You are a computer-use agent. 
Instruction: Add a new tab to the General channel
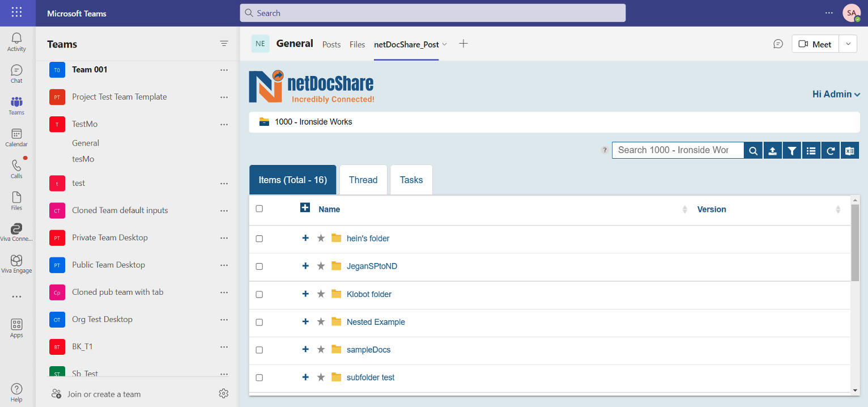[463, 44]
